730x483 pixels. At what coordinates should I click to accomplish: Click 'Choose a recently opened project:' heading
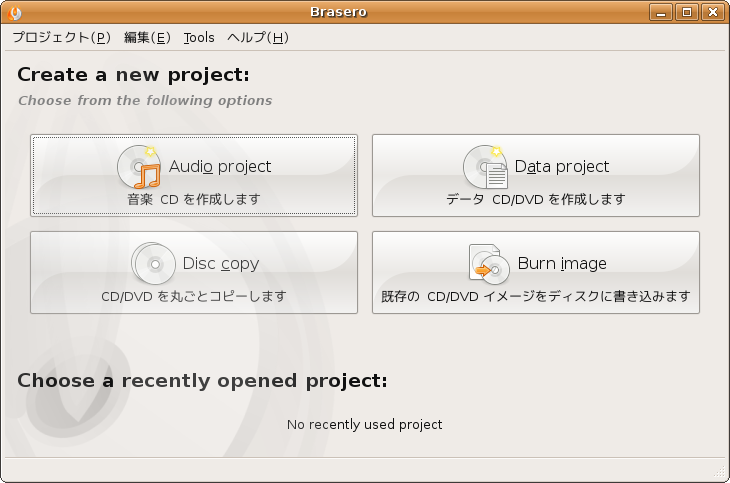click(203, 381)
